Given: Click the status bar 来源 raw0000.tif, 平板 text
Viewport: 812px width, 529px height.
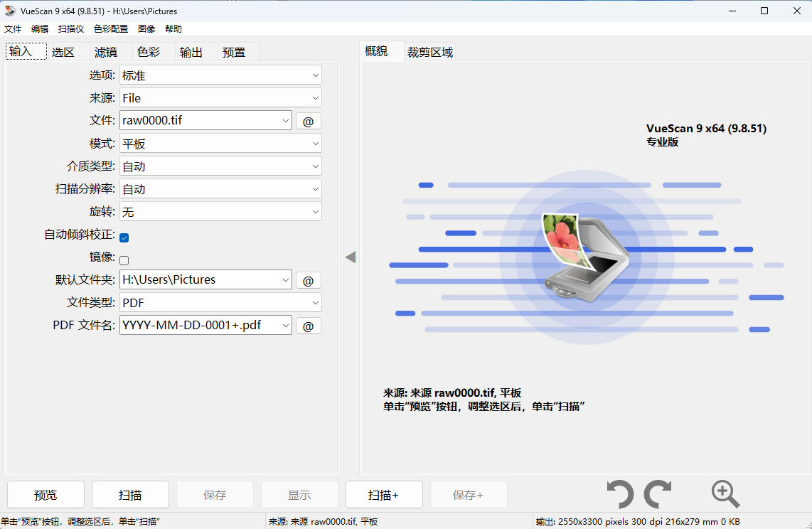Looking at the screenshot, I should tap(323, 521).
